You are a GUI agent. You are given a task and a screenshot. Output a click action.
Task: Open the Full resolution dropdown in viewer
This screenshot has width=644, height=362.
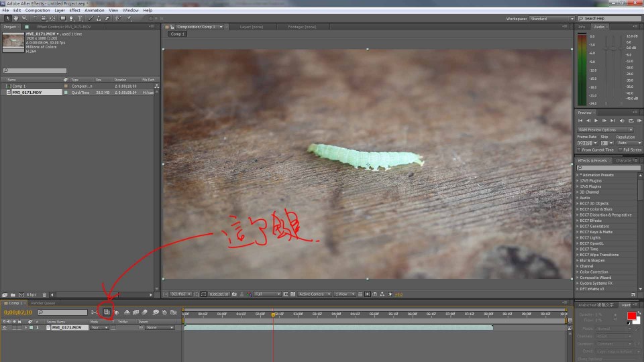click(267, 294)
